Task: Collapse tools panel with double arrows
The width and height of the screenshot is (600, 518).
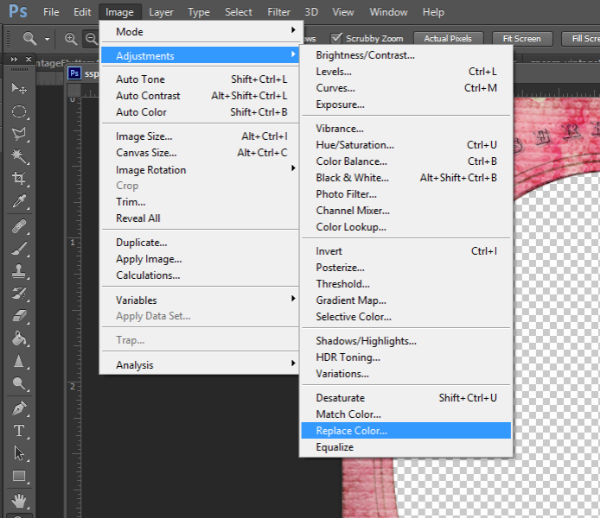Action: [x=14, y=59]
